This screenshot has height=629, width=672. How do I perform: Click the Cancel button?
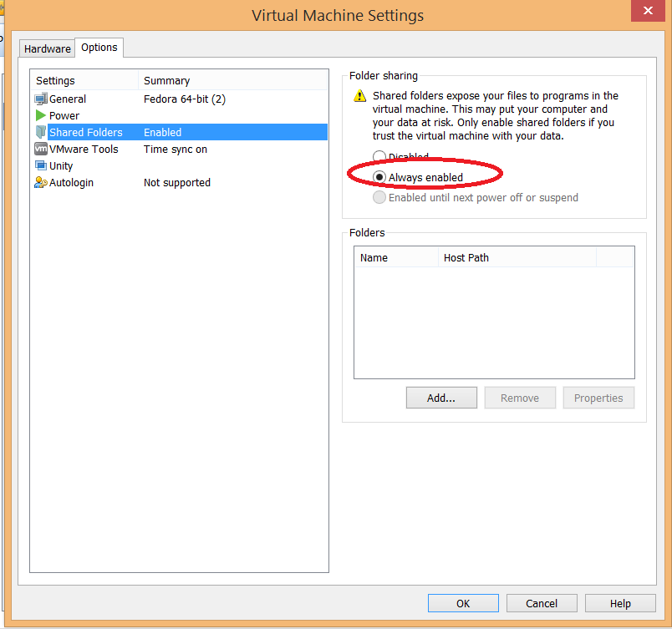[x=542, y=603]
